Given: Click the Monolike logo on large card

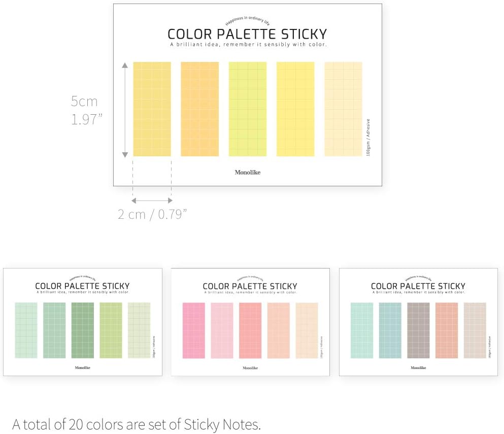Looking at the screenshot, I should coord(247,173).
